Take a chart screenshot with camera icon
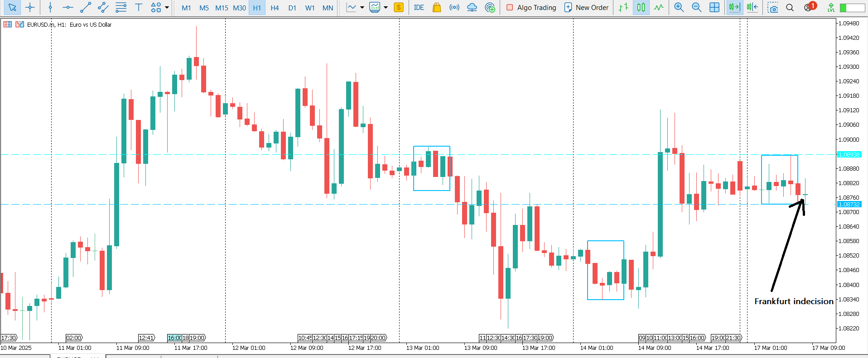 click(772, 8)
